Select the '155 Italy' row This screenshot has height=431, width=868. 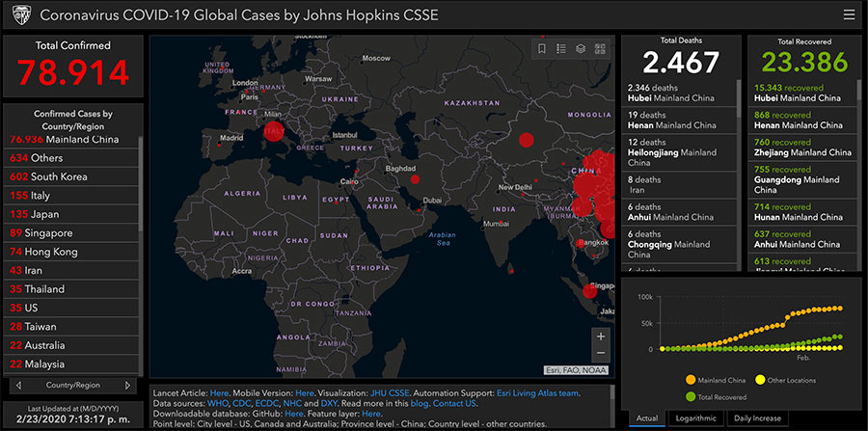pos(72,196)
